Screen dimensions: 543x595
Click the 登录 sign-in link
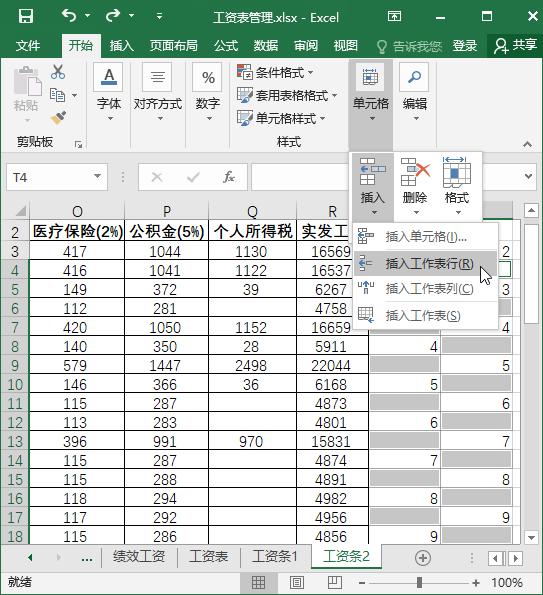[x=464, y=46]
